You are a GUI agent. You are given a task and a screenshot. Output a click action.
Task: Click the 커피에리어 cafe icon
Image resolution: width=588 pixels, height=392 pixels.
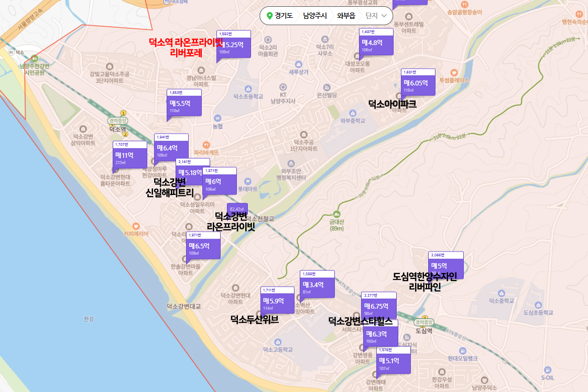136,226
